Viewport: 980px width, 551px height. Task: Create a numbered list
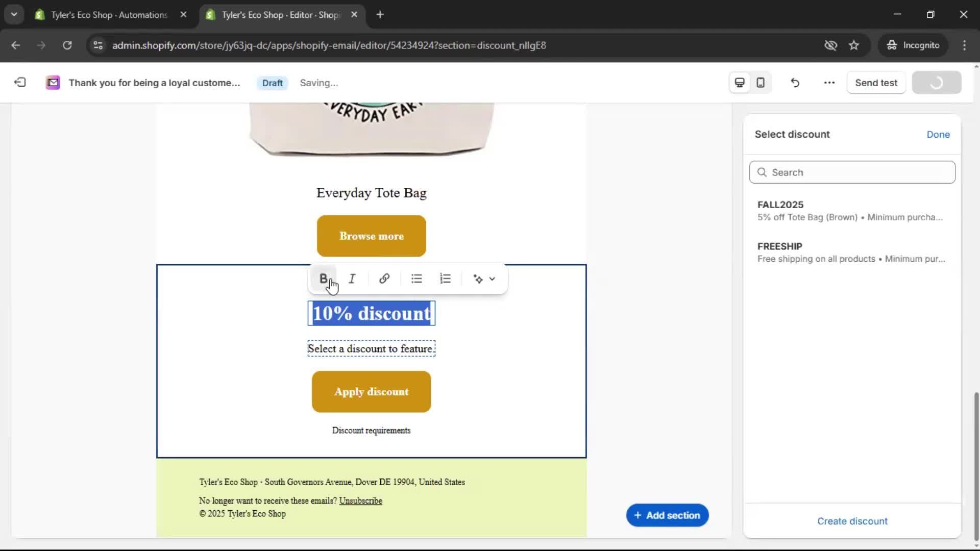click(445, 278)
